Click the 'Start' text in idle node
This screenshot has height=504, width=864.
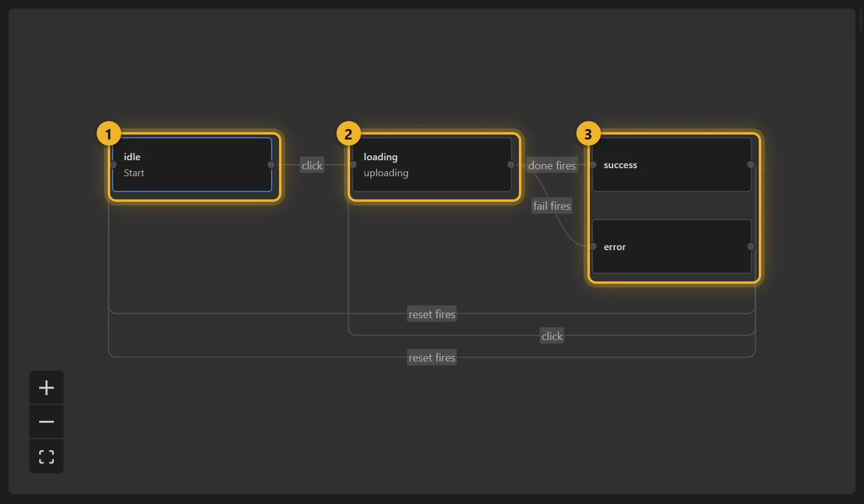pyautogui.click(x=134, y=173)
